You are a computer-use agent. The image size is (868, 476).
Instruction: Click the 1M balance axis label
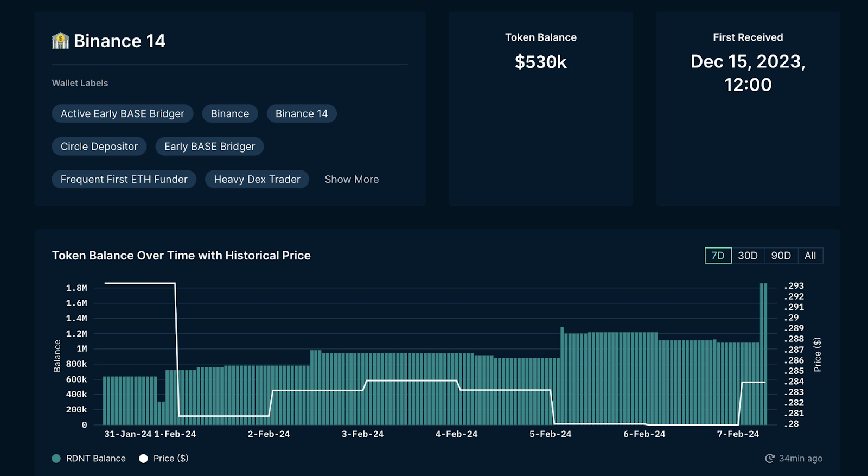pyautogui.click(x=82, y=349)
